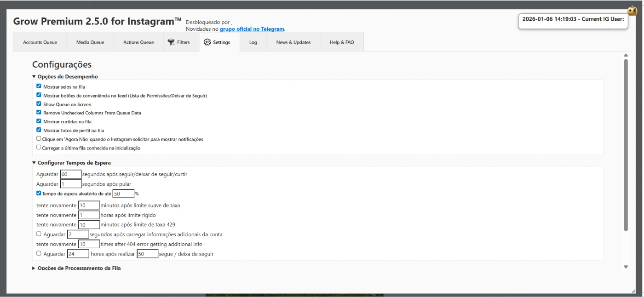
Task: Enable 'Carregar a última fila conhecida' checkbox
Action: point(39,148)
